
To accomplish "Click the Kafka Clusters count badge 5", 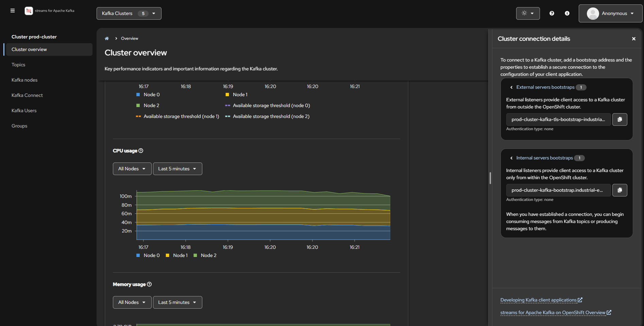I will coord(143,14).
